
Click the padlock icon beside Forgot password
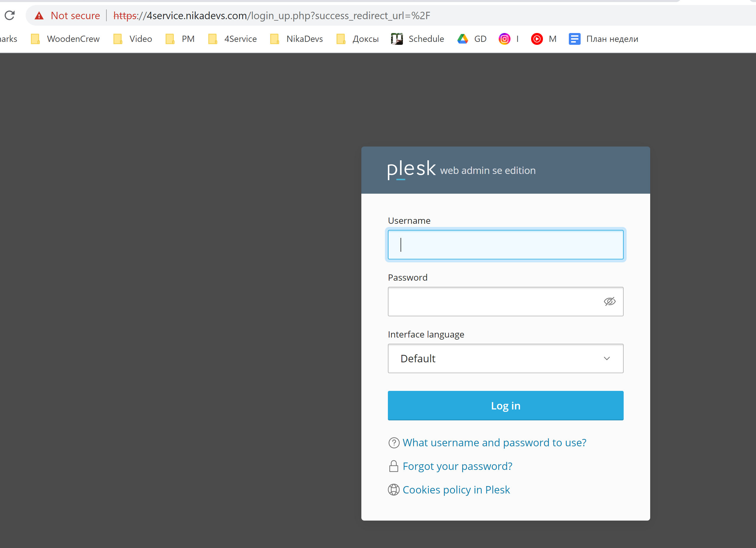click(x=394, y=466)
